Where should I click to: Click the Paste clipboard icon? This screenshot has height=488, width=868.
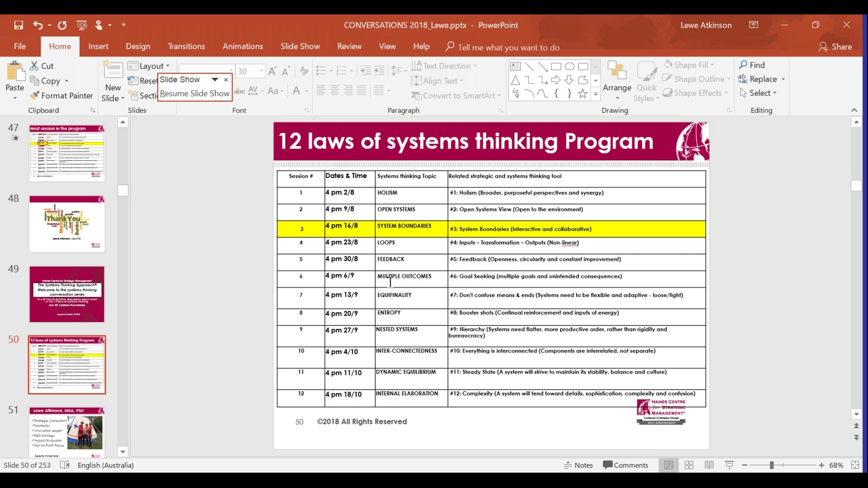point(15,70)
